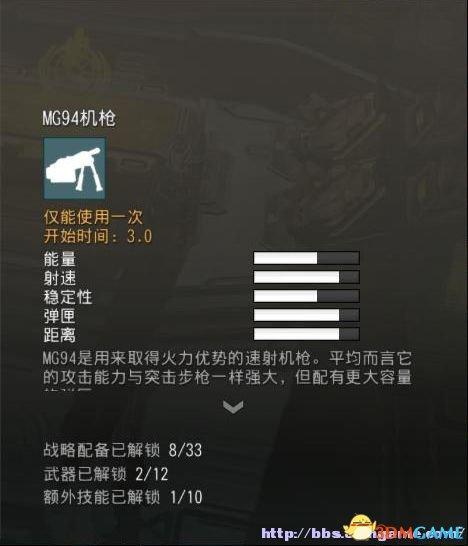
Task: Select 战略配备已解锁 8/33 line
Action: [123, 450]
